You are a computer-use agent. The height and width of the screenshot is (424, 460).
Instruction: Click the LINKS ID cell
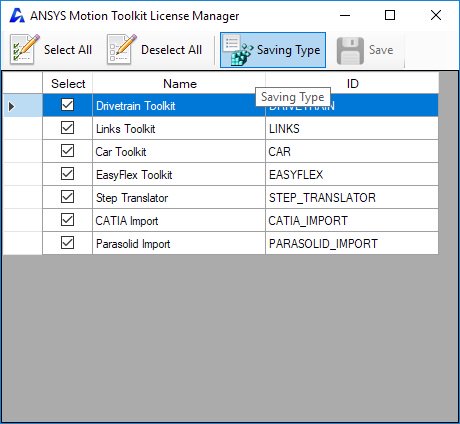tap(352, 128)
